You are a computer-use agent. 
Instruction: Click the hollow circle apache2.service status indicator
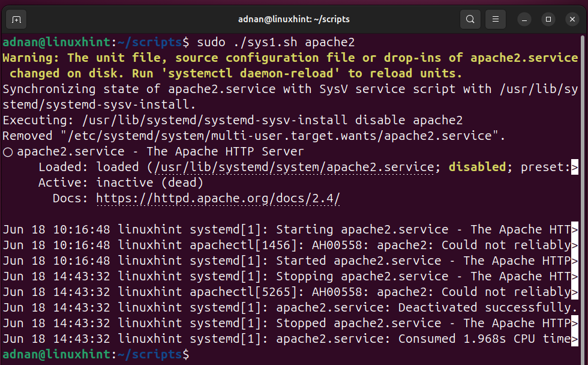tap(8, 152)
